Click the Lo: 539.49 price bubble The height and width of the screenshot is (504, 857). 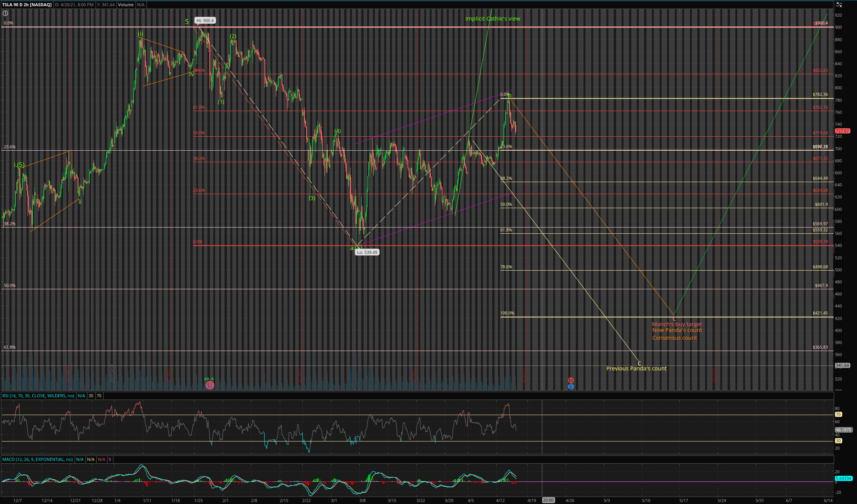(367, 252)
